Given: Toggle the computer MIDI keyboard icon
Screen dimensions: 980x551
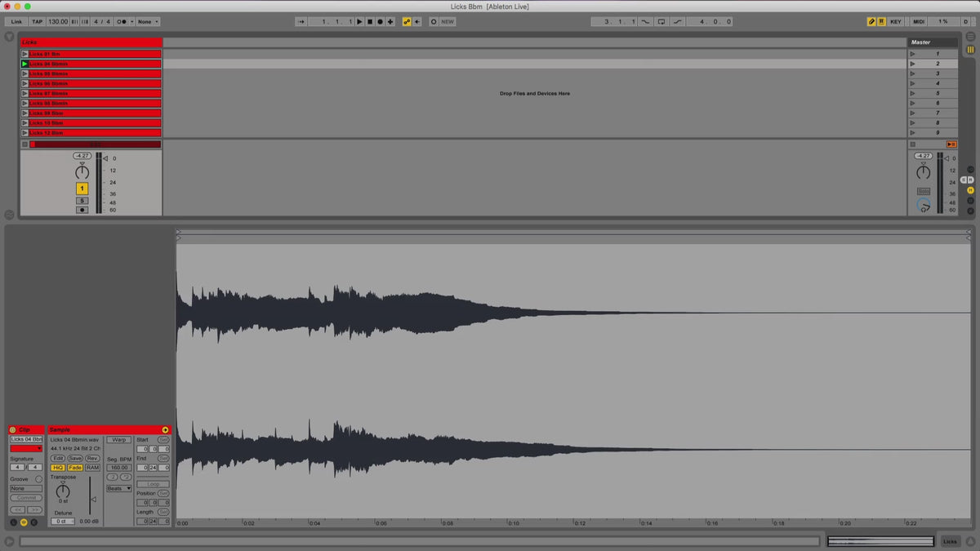Looking at the screenshot, I should coord(881,22).
